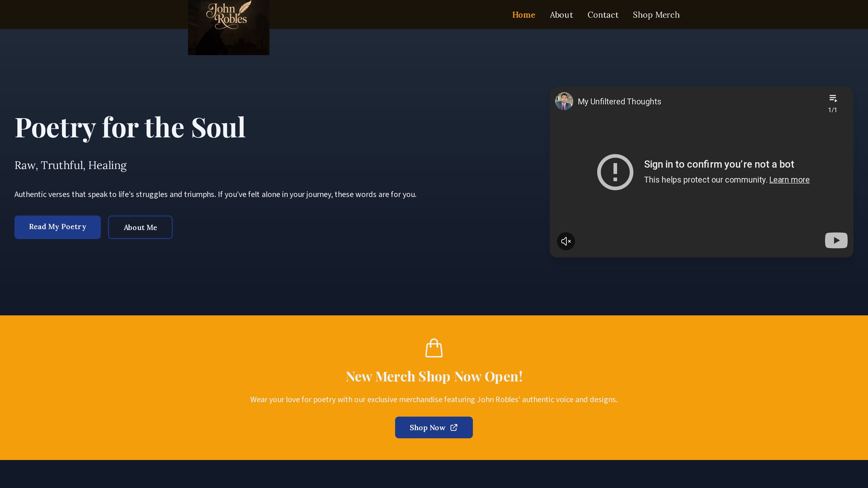The image size is (868, 488).
Task: Click the Poetry for the Soul headline
Action: 130,128
